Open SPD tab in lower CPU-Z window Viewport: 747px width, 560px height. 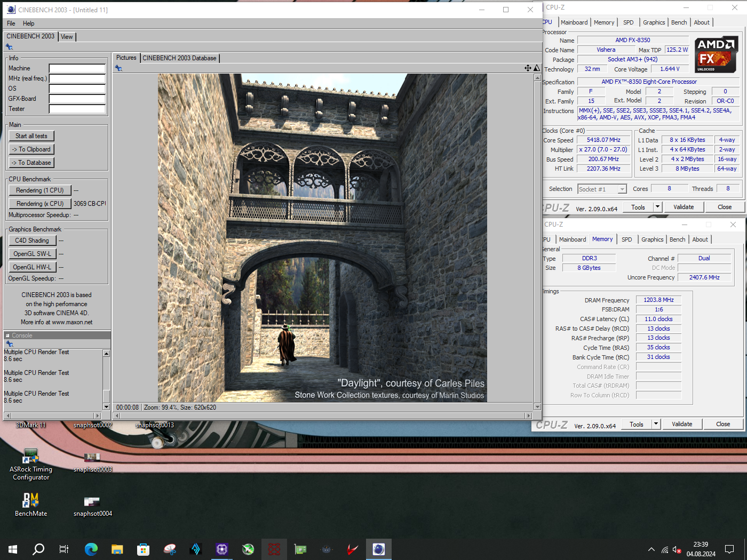coord(627,239)
